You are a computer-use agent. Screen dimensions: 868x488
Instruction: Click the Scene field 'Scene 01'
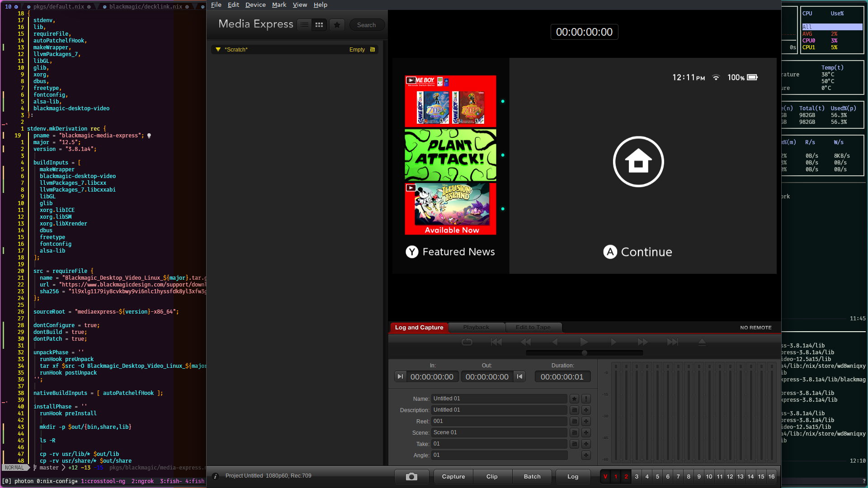[x=499, y=432]
